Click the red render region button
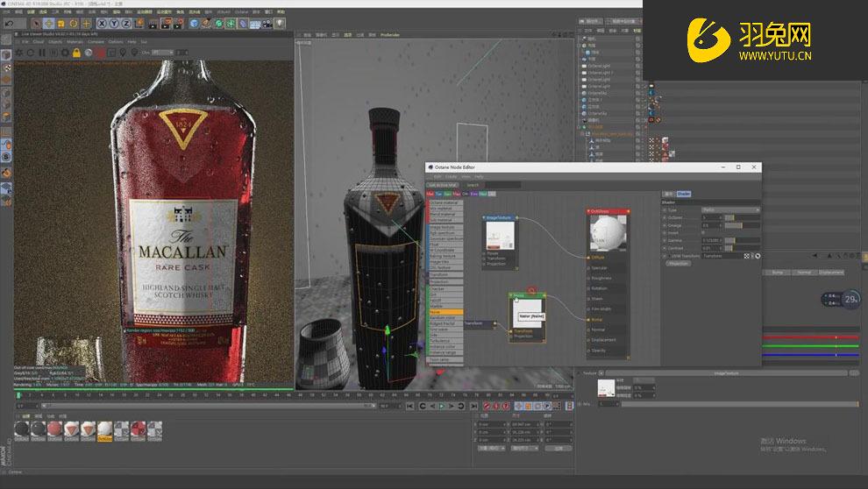Screen dimensions: 868x489 (100, 53)
